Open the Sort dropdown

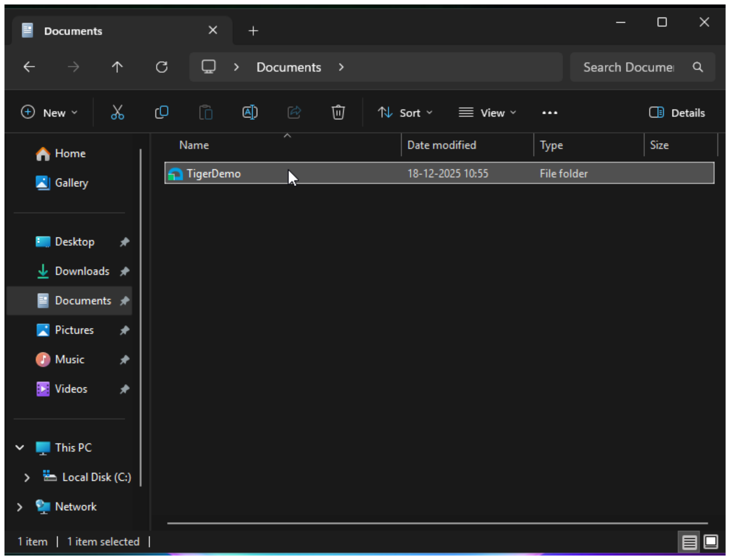405,113
